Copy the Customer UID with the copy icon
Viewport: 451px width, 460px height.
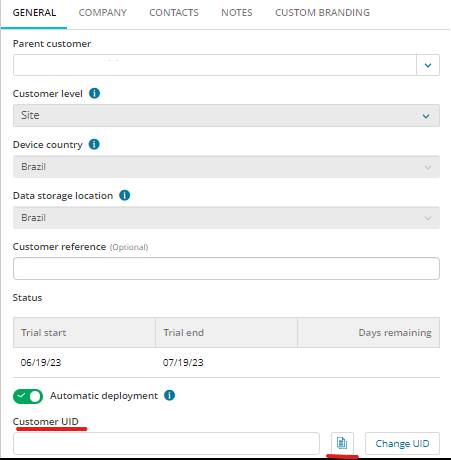click(x=342, y=443)
